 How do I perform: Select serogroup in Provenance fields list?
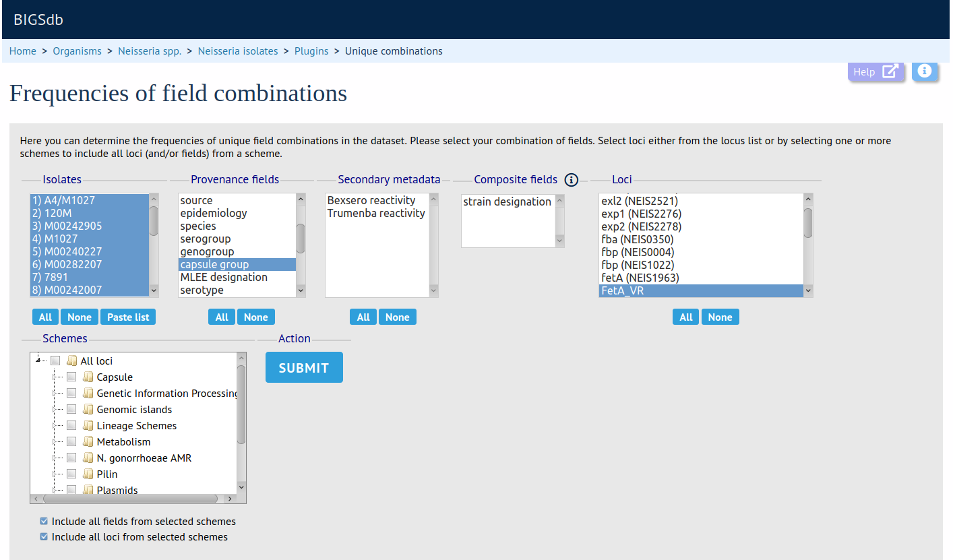(205, 239)
